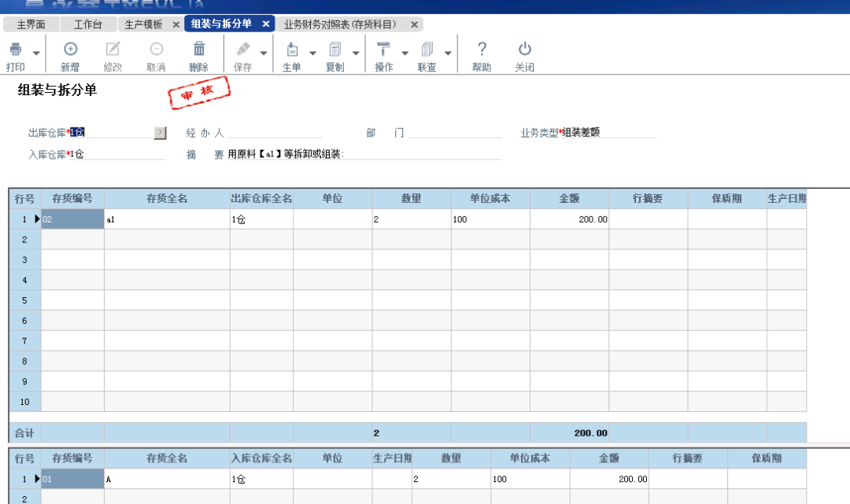
Task: Open the 业务财务对照表(存货科目) tab
Action: 340,24
